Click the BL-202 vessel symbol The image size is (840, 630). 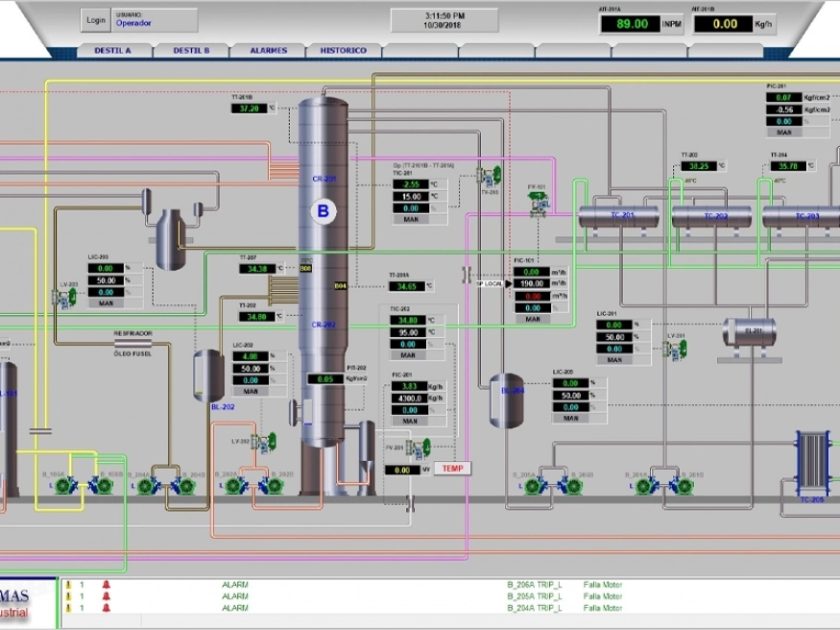(209, 375)
